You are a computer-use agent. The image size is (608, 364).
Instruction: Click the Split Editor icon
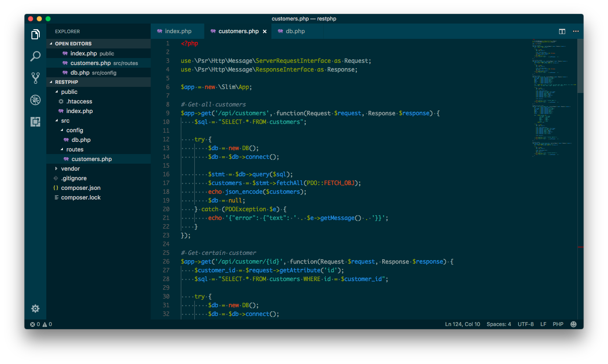[562, 31]
